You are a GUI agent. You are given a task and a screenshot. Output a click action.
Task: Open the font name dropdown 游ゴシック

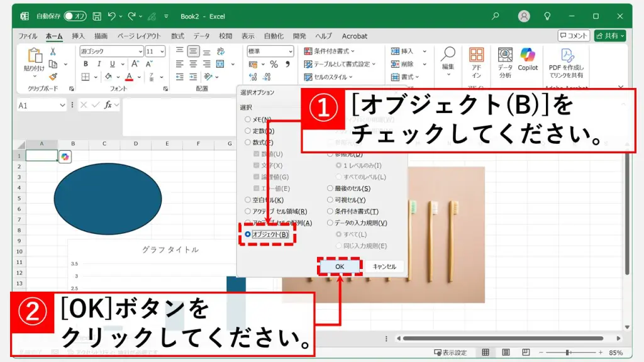click(140, 52)
